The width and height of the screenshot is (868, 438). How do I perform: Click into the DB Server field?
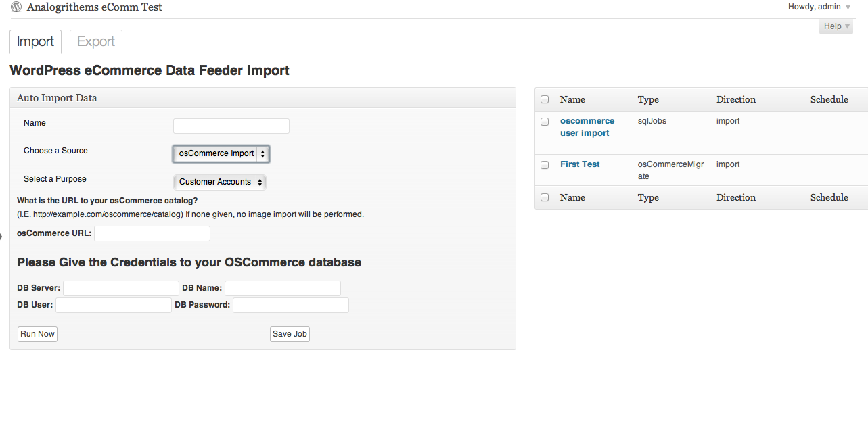pyautogui.click(x=121, y=289)
